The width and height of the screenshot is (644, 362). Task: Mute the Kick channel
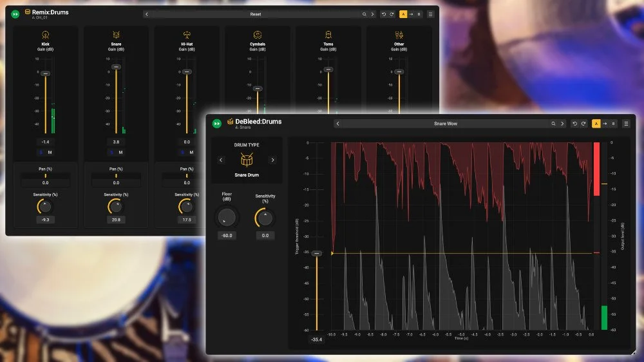pos(50,153)
